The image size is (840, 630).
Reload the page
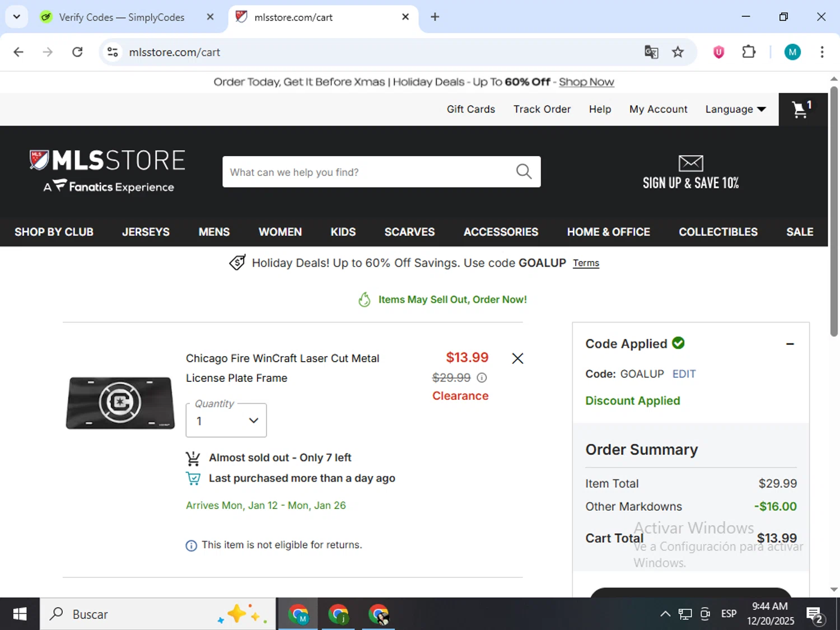77,52
